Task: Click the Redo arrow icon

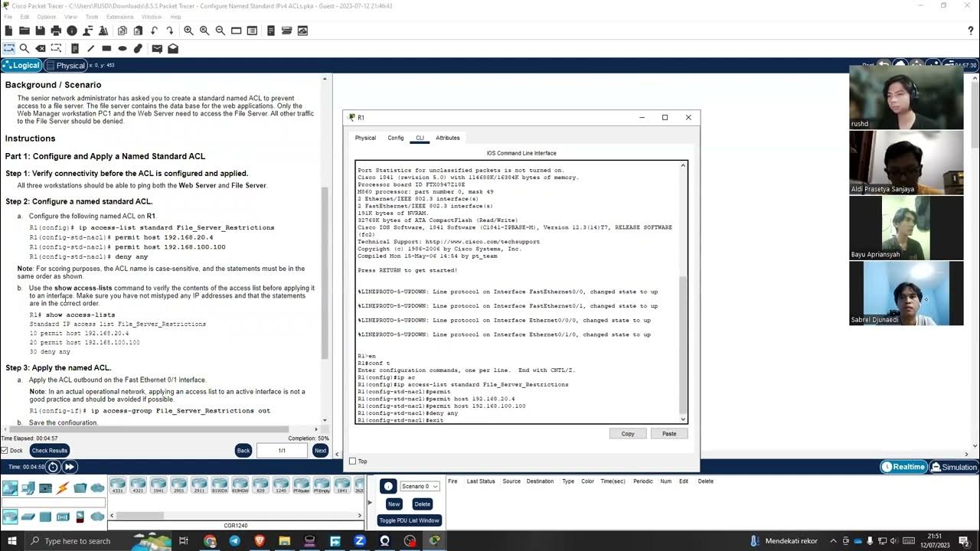Action: coord(170,31)
